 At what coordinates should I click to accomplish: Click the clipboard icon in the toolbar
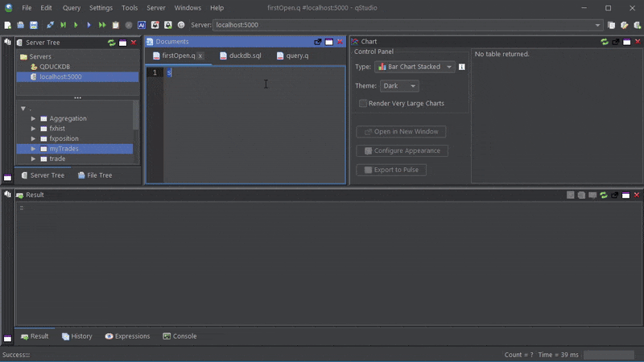[116, 25]
